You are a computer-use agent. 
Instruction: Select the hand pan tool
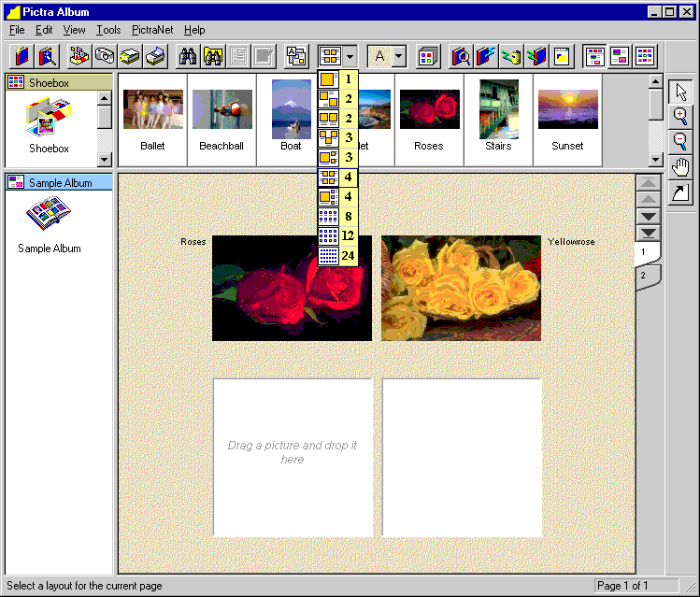tap(680, 168)
